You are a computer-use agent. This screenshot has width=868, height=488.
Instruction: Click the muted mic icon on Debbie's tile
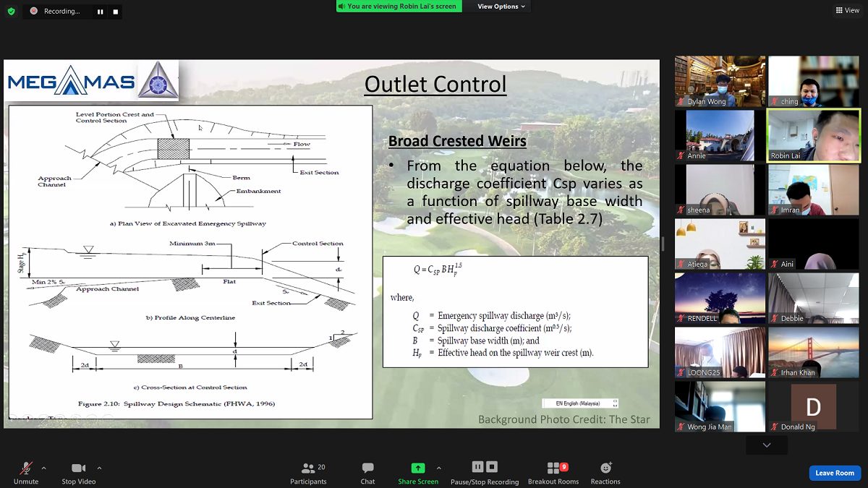(774, 319)
